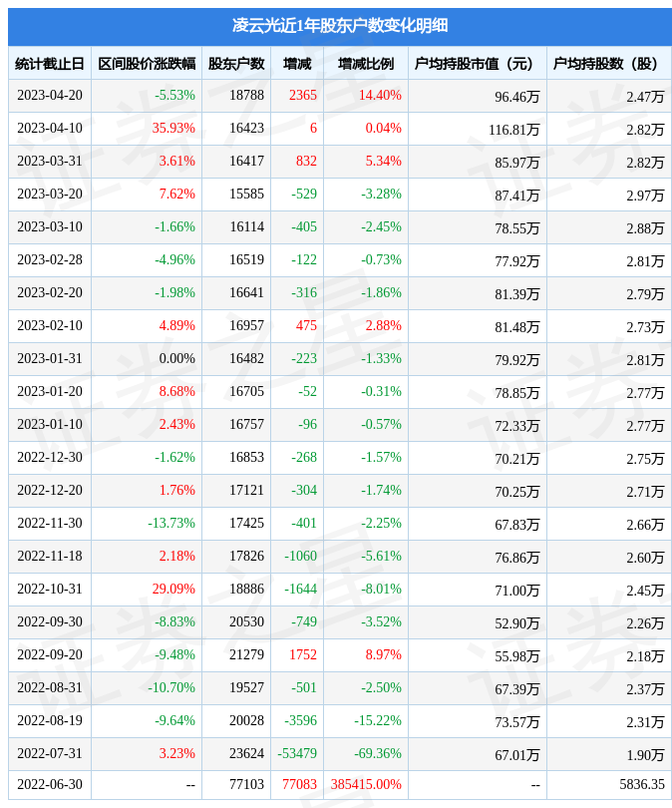The width and height of the screenshot is (672, 808).
Task: Select the date cell 2022-12-20
Action: (x=50, y=491)
